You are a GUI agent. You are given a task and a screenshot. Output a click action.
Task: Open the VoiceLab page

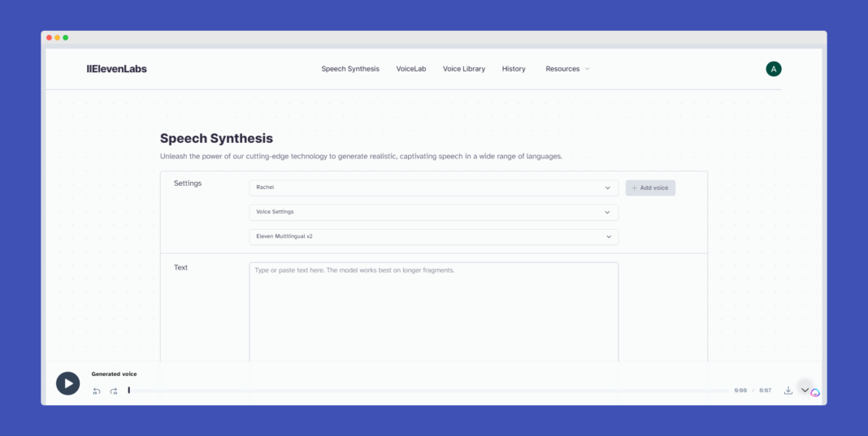pos(411,69)
